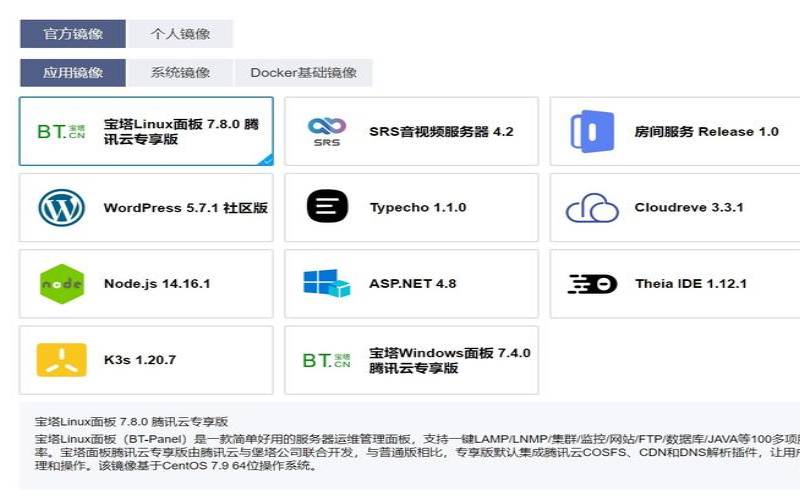Pick the 房间服务 Release 1.0 image
The width and height of the screenshot is (800, 500).
coord(675,132)
